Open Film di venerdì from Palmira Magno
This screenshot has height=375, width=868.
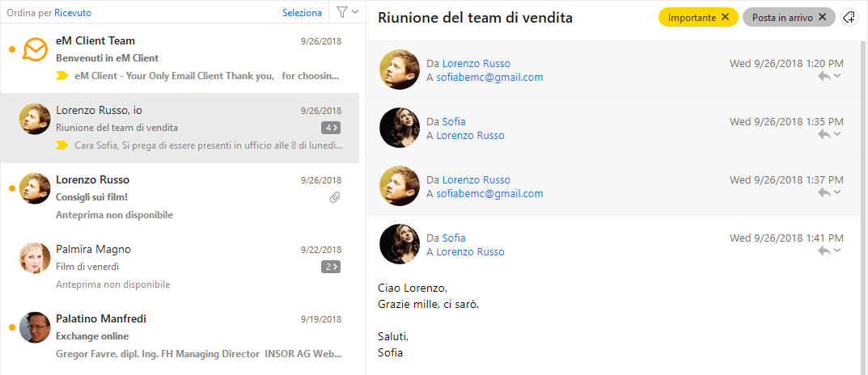180,268
